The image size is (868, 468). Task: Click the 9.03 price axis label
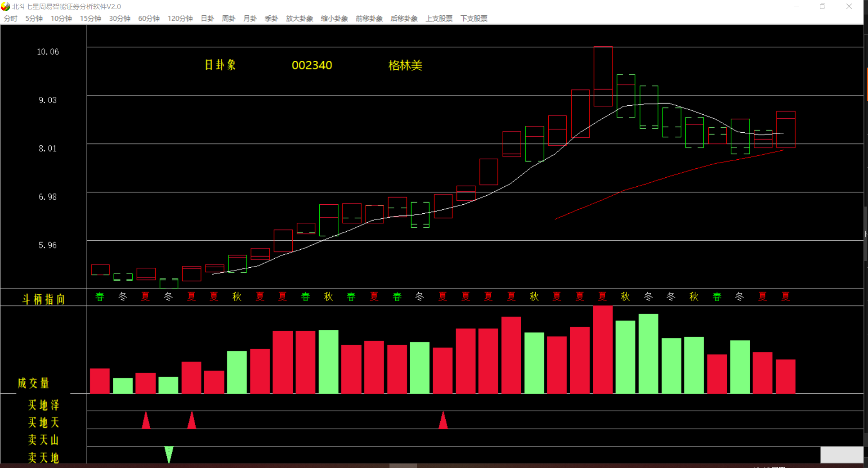[48, 100]
